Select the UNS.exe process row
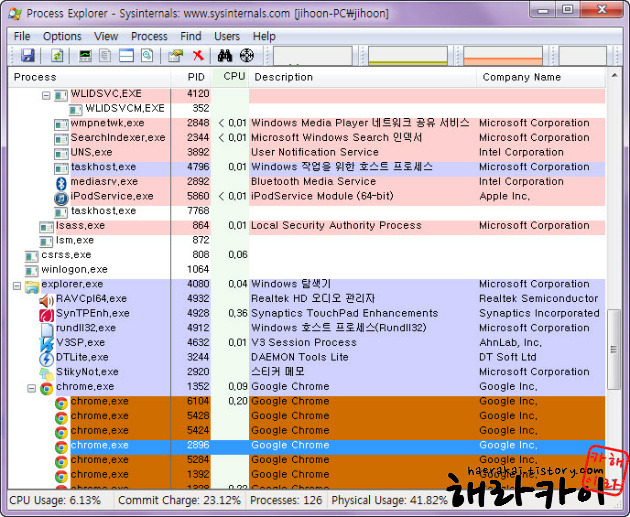Image resolution: width=630 pixels, height=517 pixels. pos(307,154)
